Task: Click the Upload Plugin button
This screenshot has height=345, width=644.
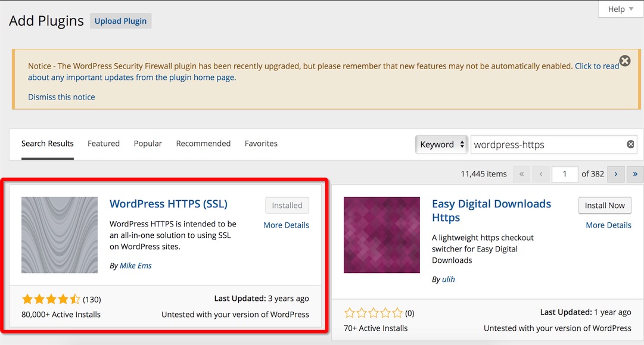Action: coord(120,21)
